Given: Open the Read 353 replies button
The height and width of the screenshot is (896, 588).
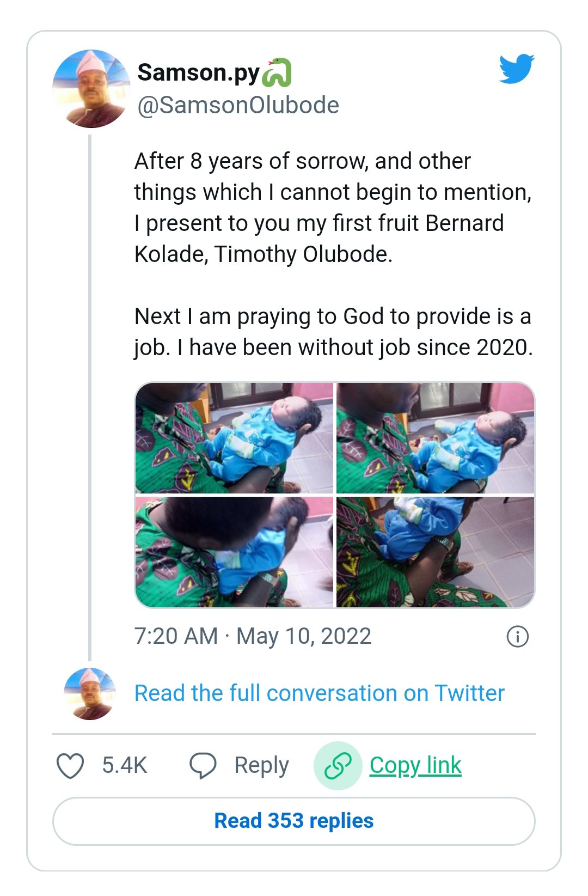Looking at the screenshot, I should pos(294,821).
